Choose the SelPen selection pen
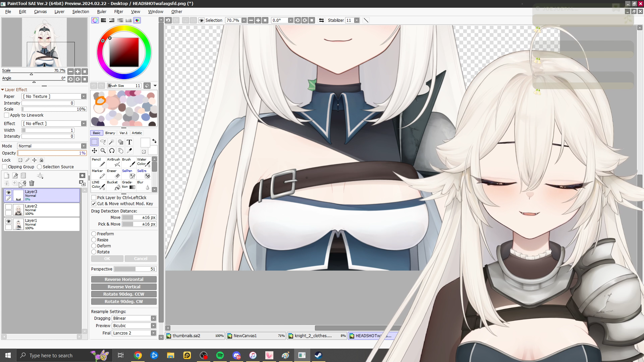Image resolution: width=644 pixels, height=362 pixels. point(128,174)
